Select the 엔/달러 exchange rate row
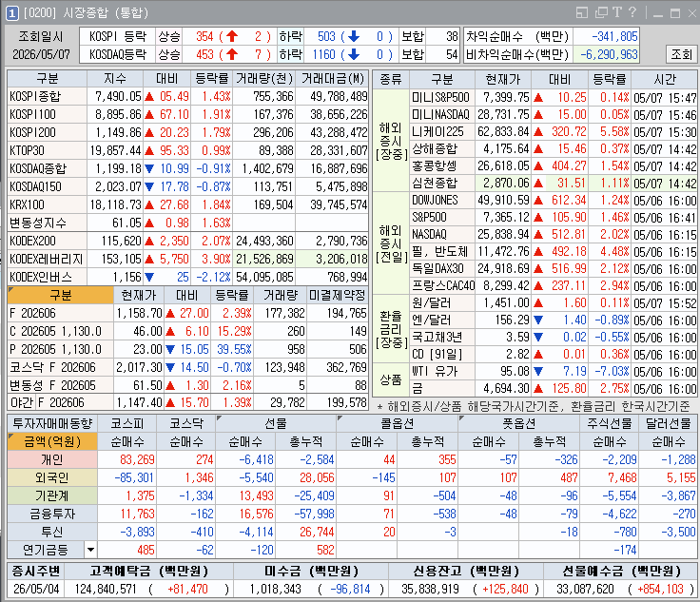This screenshot has height=602, width=700. pos(554,320)
